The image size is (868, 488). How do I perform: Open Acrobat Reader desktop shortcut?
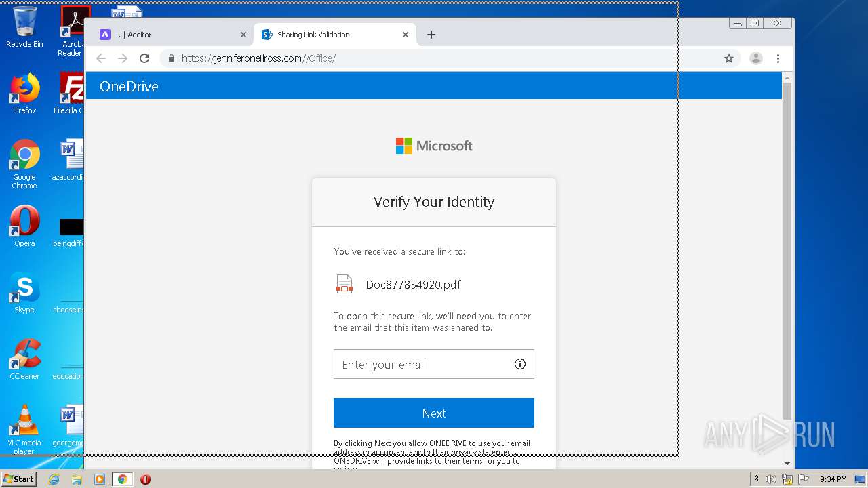click(72, 30)
